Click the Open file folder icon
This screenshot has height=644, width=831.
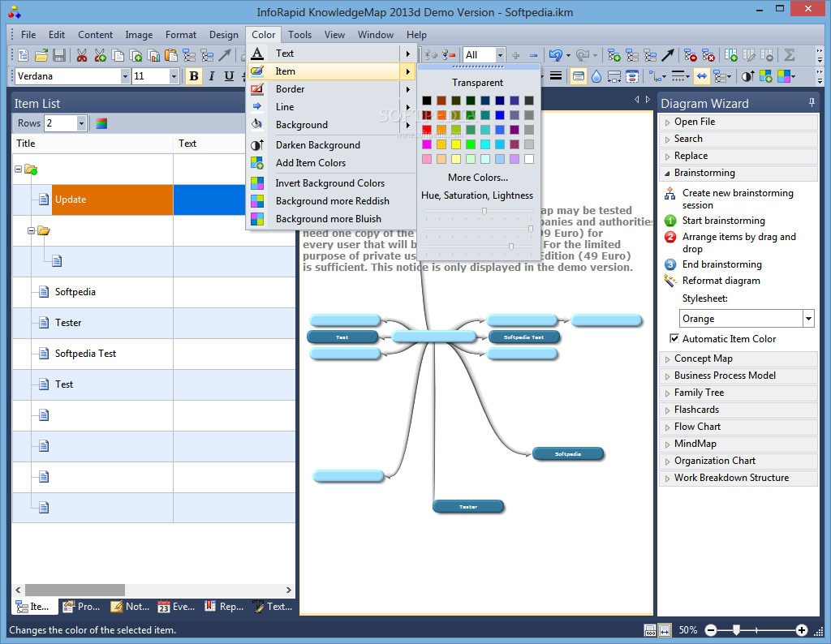click(41, 55)
